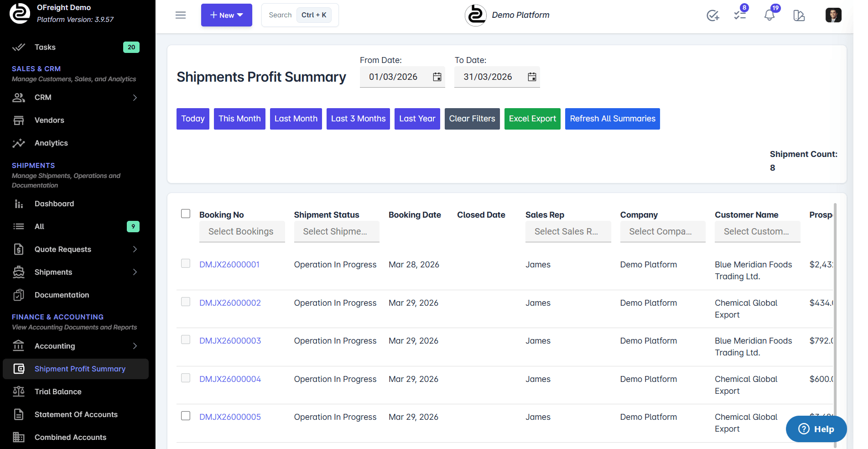Open the Dashboard via its chart icon

pyautogui.click(x=19, y=204)
